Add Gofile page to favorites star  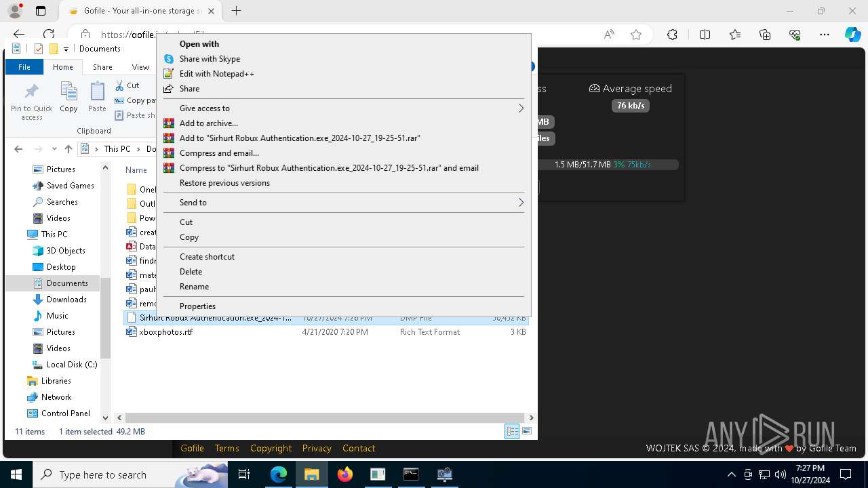pyautogui.click(x=636, y=35)
